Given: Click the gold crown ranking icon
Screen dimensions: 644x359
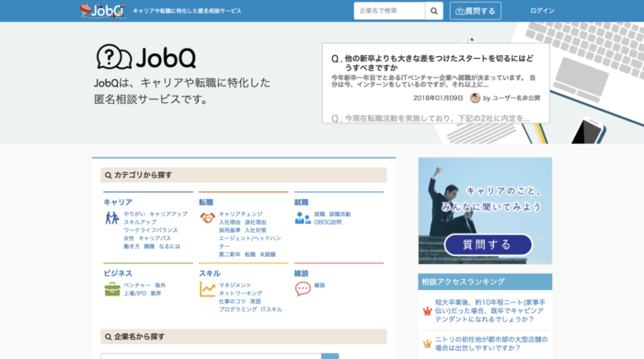Looking at the screenshot, I should (x=427, y=343).
